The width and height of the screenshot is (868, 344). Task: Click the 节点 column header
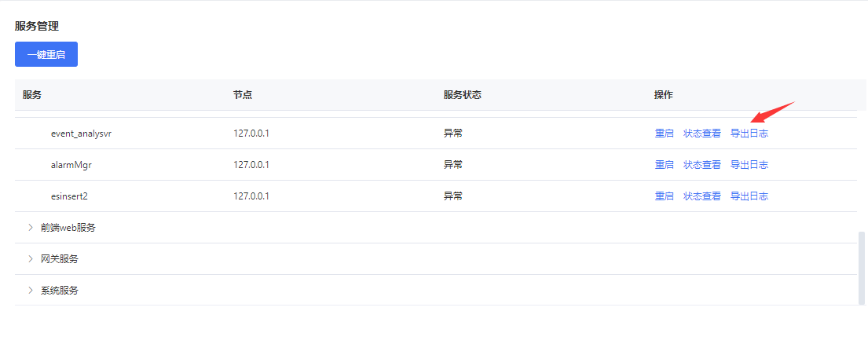click(243, 95)
